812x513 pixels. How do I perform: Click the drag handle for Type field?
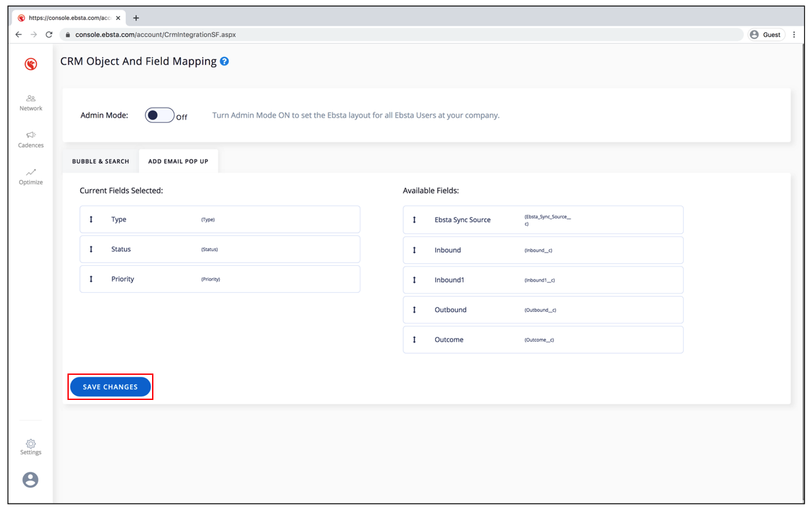click(91, 219)
